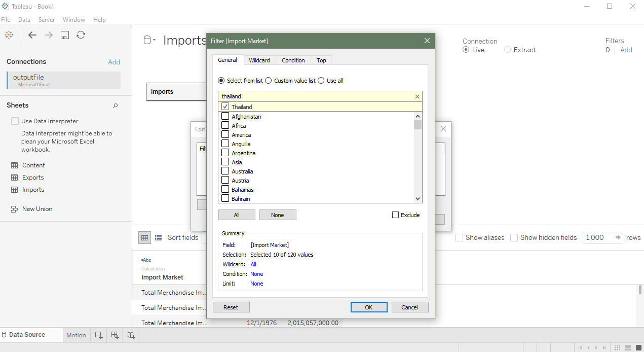Switch to the Condition tab
The width and height of the screenshot is (644, 352).
293,60
